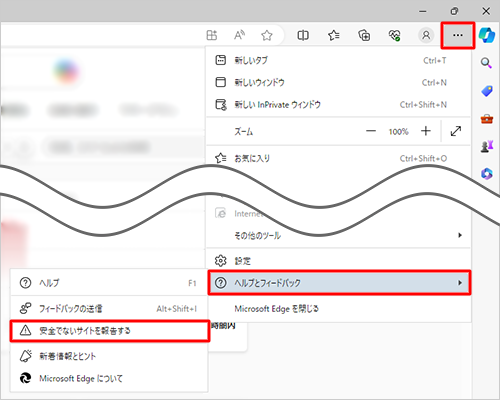Image resolution: width=500 pixels, height=400 pixels.
Task: Click the Alt+Shift+I shortcut text
Action: click(x=177, y=309)
